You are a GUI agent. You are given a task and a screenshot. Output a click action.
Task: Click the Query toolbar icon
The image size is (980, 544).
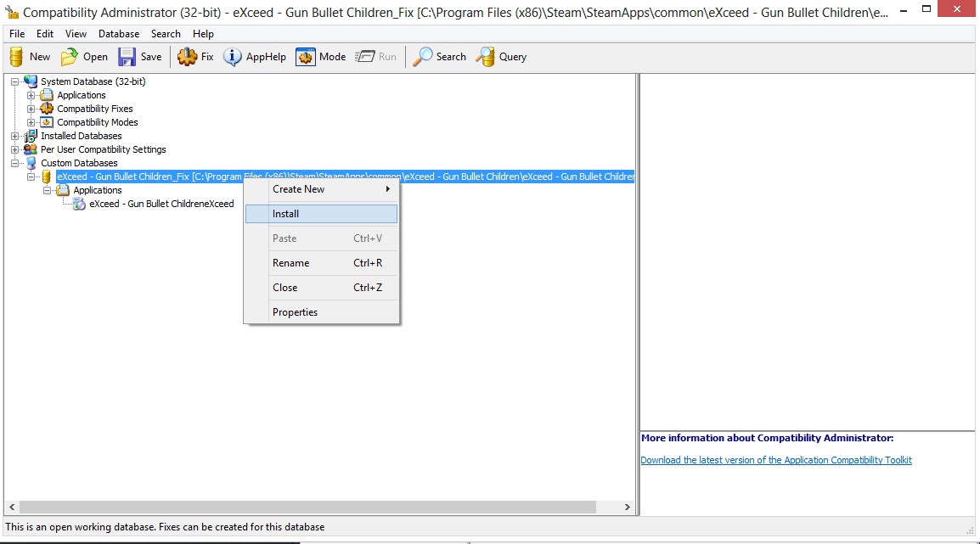[x=485, y=57]
